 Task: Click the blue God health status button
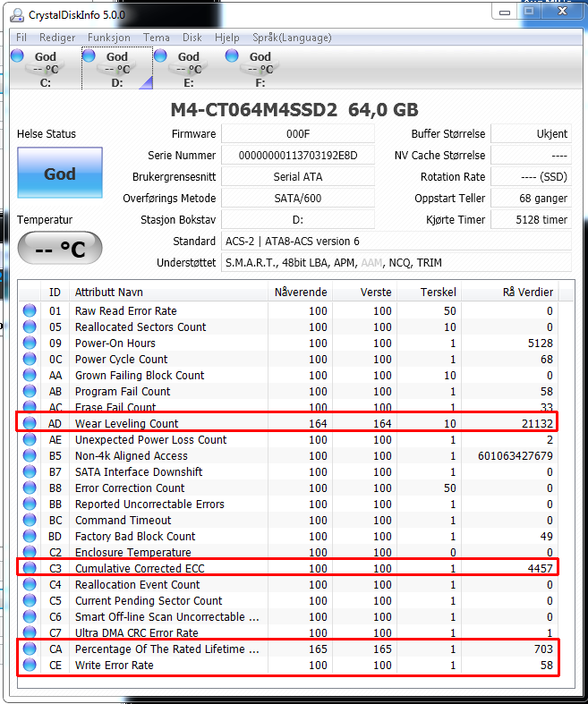pos(60,173)
